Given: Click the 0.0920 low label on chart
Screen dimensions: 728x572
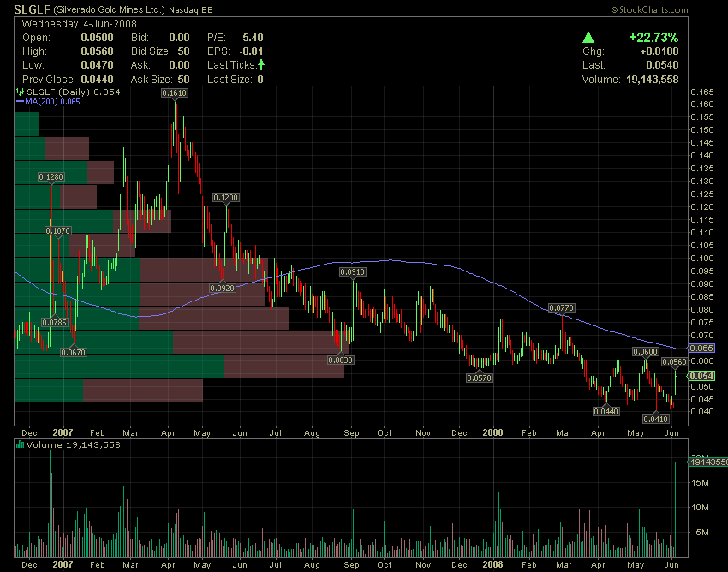Looking at the screenshot, I should pos(223,289).
